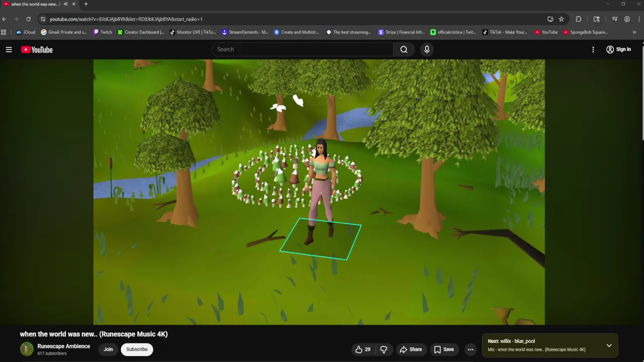644x362 pixels.
Task: Go back in browser history
Action: click(x=5, y=19)
